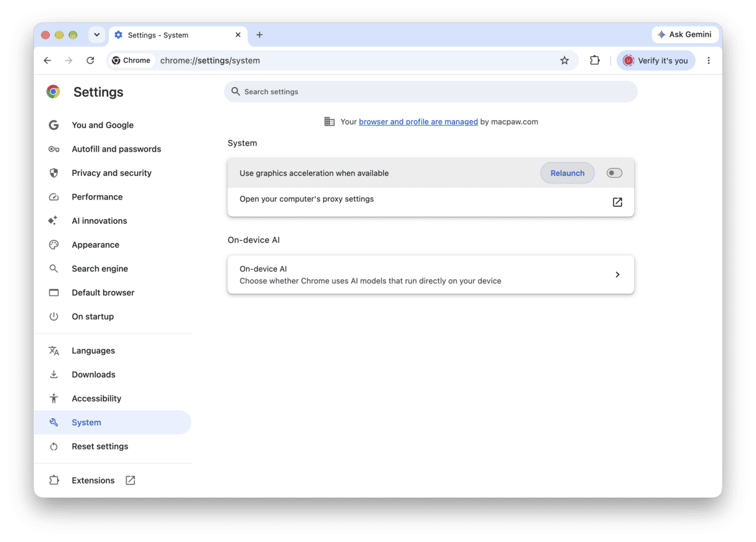Click the System wrench icon
Viewport: 756px width, 542px height.
point(53,422)
